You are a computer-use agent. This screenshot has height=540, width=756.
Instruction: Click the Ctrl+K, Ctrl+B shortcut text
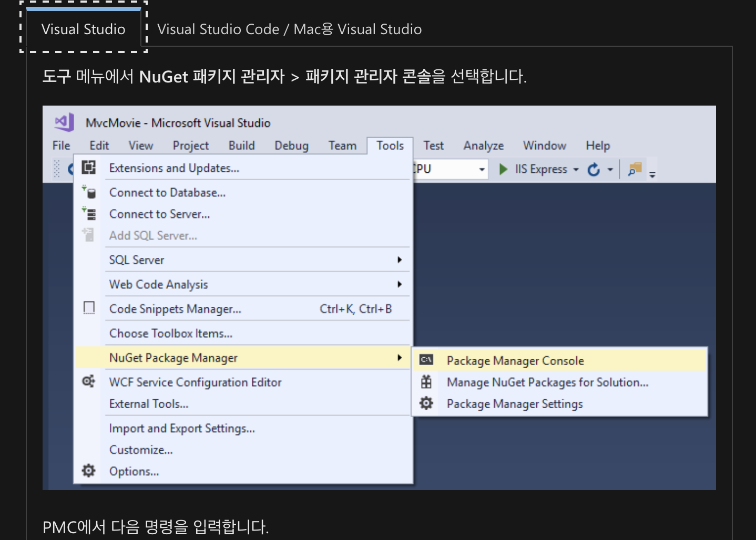tap(356, 309)
